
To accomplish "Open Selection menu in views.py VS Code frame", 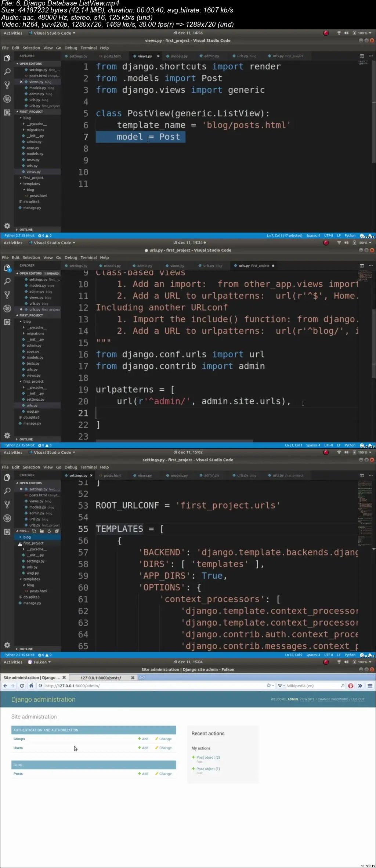I will pyautogui.click(x=31, y=48).
